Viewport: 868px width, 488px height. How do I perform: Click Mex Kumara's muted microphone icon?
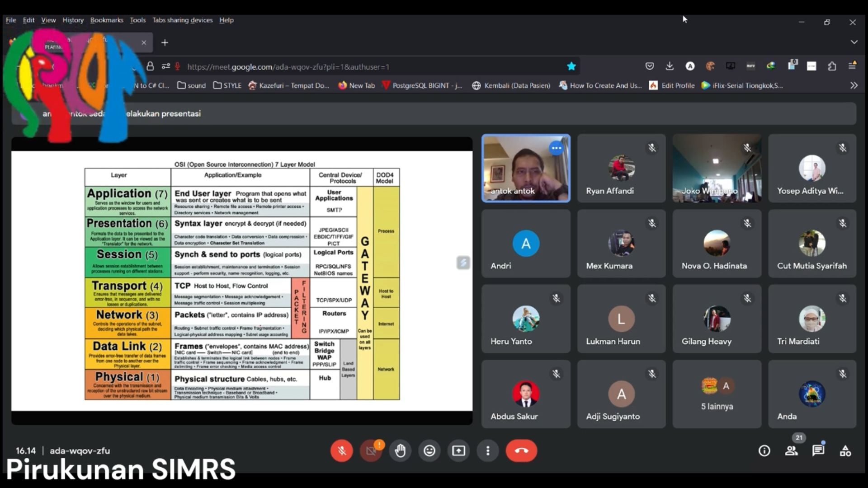[x=651, y=223]
